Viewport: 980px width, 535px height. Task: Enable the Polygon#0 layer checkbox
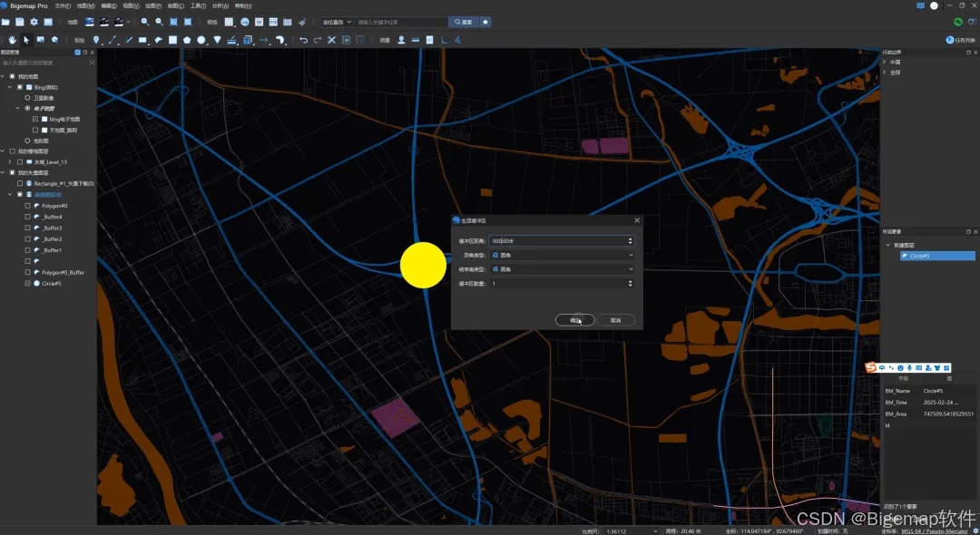tap(28, 206)
